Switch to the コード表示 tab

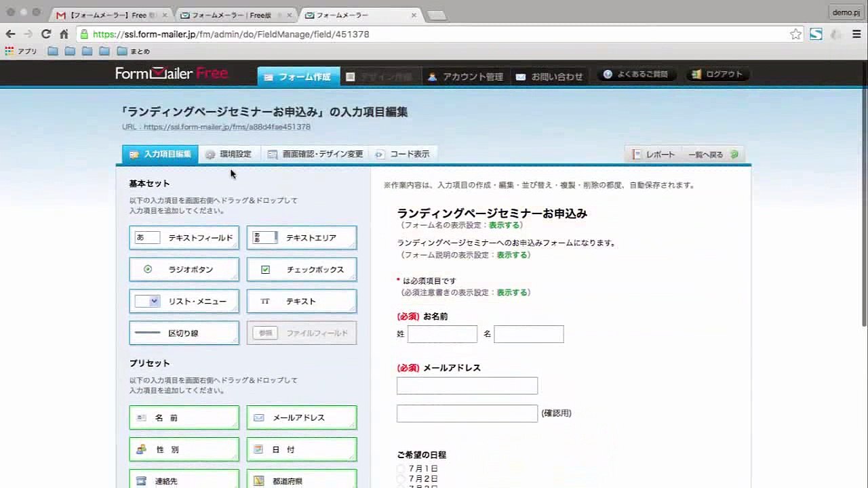point(403,155)
